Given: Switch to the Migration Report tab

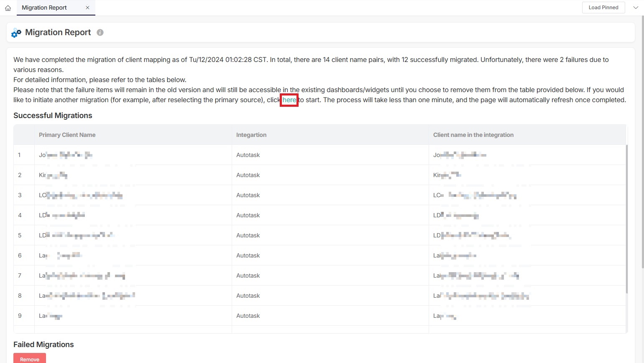Looking at the screenshot, I should point(44,8).
